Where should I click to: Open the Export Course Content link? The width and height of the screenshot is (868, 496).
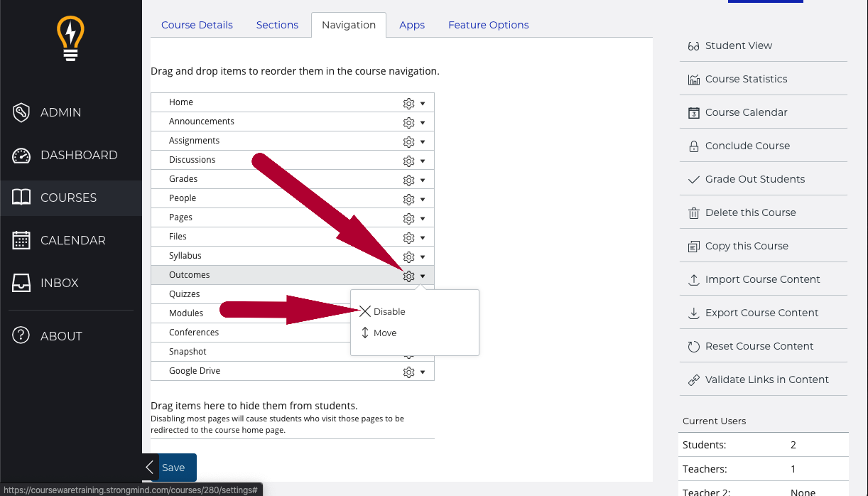point(761,313)
